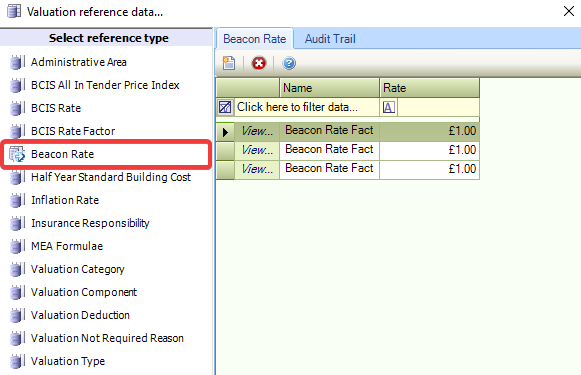This screenshot has width=581, height=375.
Task: Select Inflation Rate reference type
Action: pyautogui.click(x=65, y=200)
